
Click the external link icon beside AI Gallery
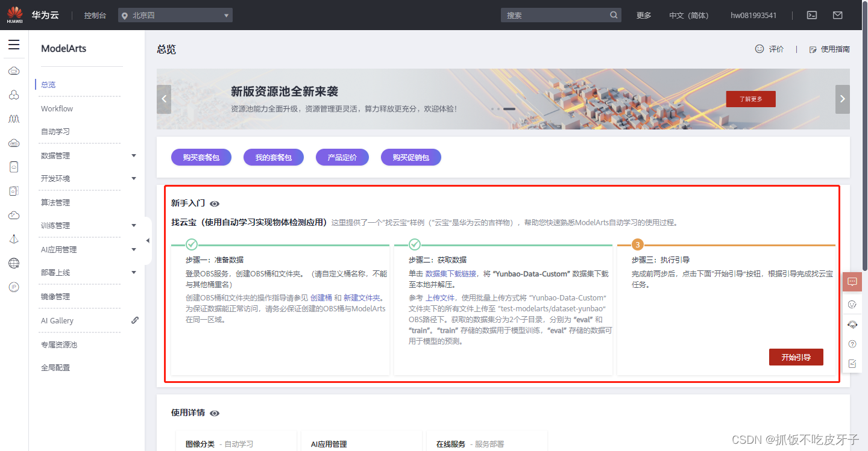[134, 320]
